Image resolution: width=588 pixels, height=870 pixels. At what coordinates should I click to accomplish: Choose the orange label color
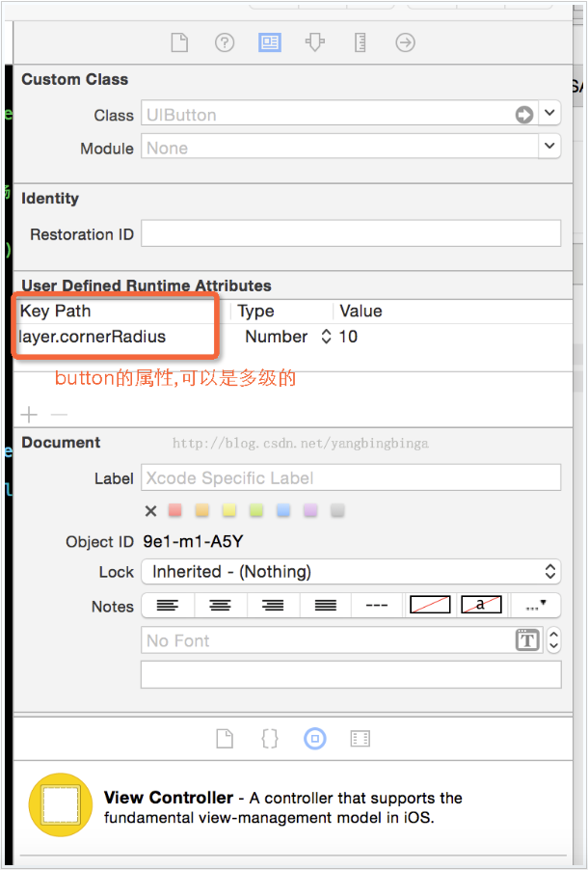click(201, 510)
